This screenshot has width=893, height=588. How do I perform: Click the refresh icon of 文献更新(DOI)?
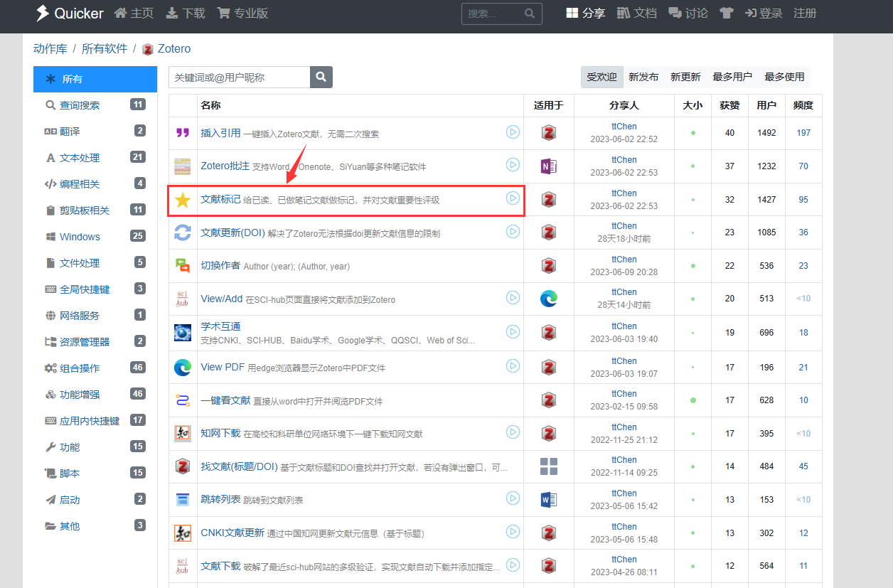click(183, 232)
